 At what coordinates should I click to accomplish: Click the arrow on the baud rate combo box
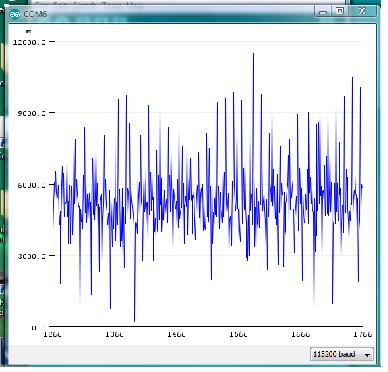(367, 355)
